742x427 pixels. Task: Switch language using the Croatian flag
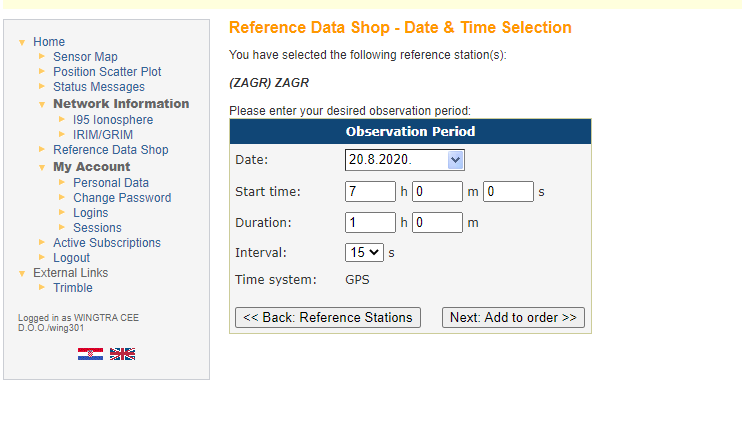pyautogui.click(x=90, y=354)
